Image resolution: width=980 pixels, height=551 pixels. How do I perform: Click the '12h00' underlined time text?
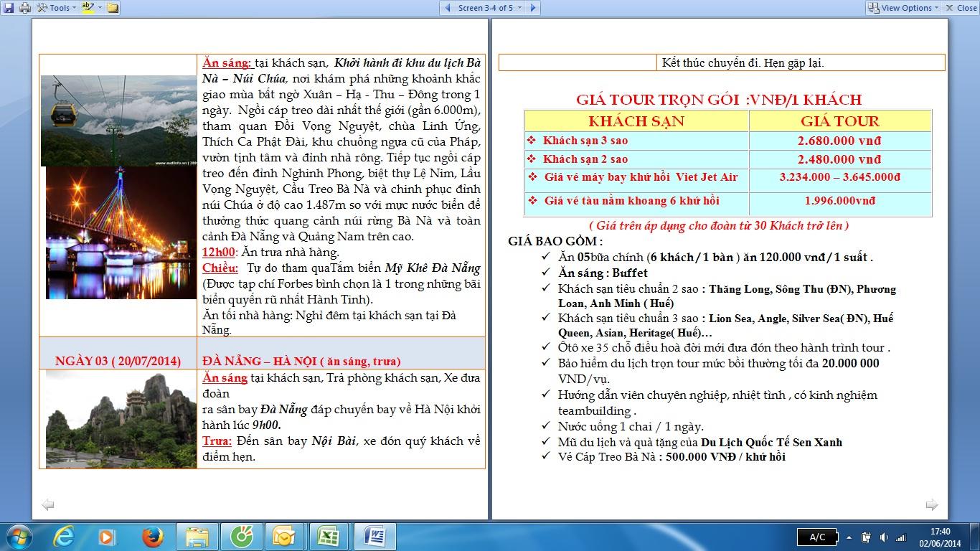[219, 253]
